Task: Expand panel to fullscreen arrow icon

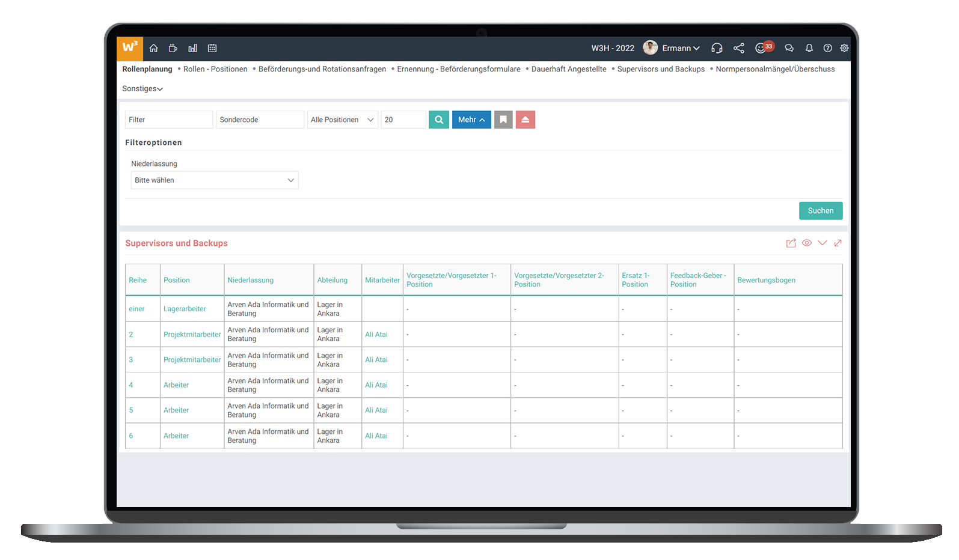Action: [x=838, y=243]
